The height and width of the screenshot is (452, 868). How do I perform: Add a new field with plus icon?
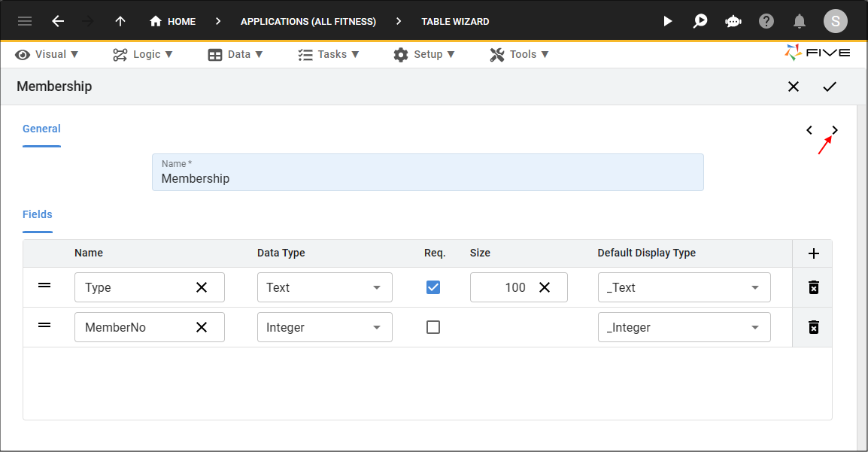point(813,253)
